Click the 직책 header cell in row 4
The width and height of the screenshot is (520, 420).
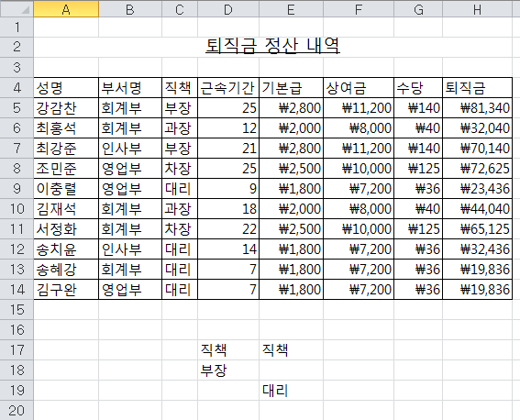click(x=180, y=88)
